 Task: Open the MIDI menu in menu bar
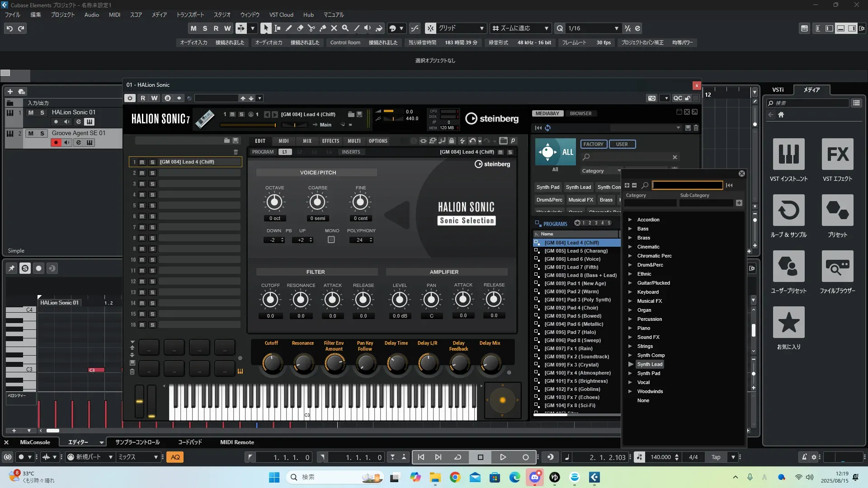tap(114, 14)
